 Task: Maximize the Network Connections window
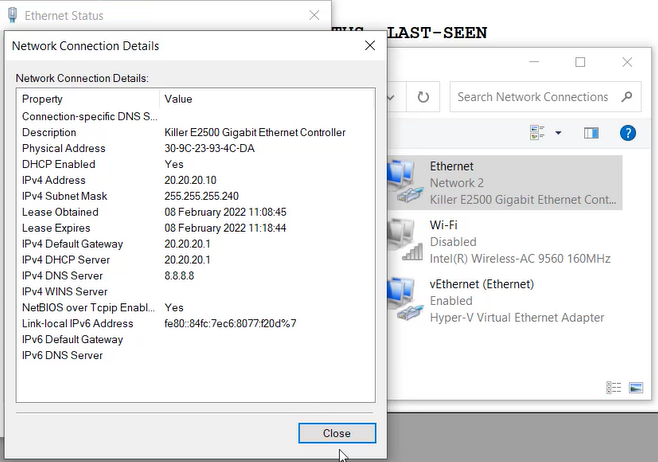[x=580, y=62]
